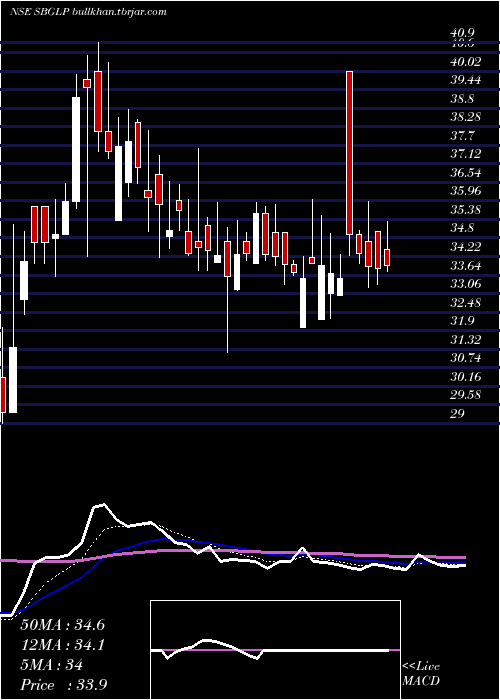Click the 31.9 price axis label
Viewport: 500px width, 700px height.
pyautogui.click(x=462, y=321)
